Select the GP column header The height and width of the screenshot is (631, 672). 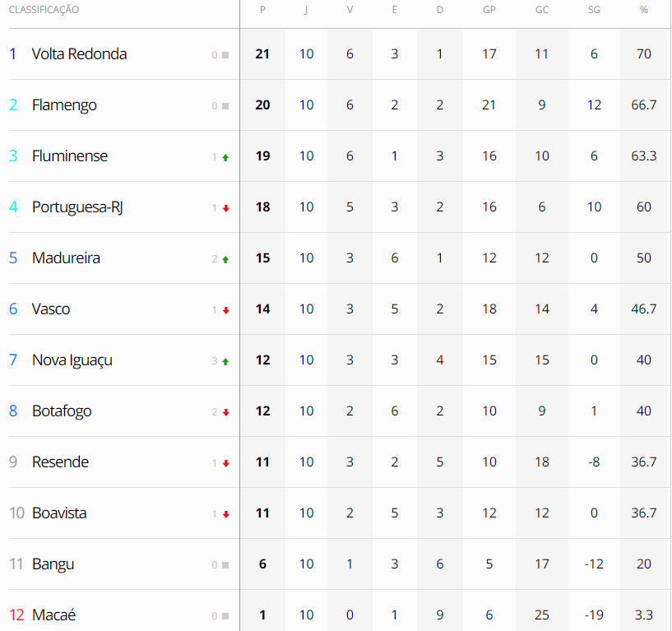tap(489, 10)
